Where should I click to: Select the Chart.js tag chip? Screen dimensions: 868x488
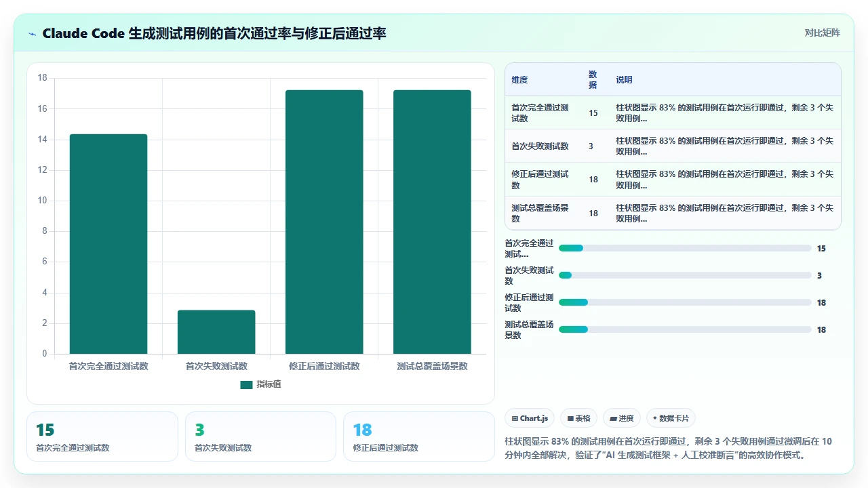tap(530, 418)
